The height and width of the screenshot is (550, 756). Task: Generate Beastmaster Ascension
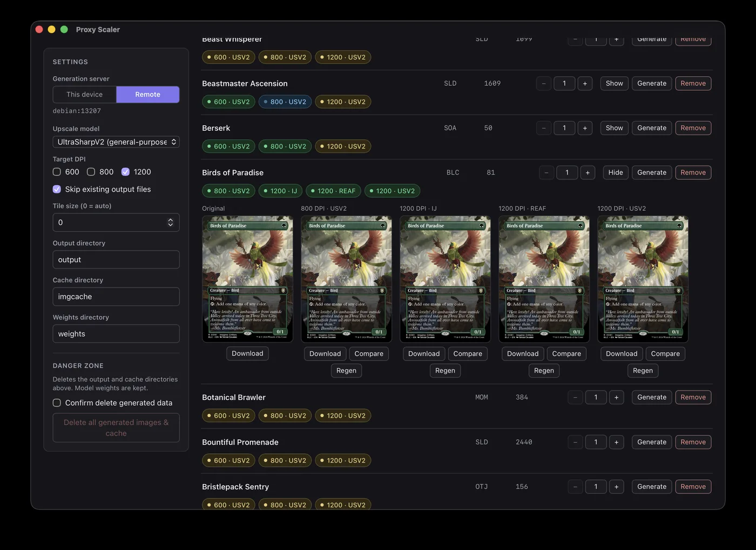tap(652, 83)
